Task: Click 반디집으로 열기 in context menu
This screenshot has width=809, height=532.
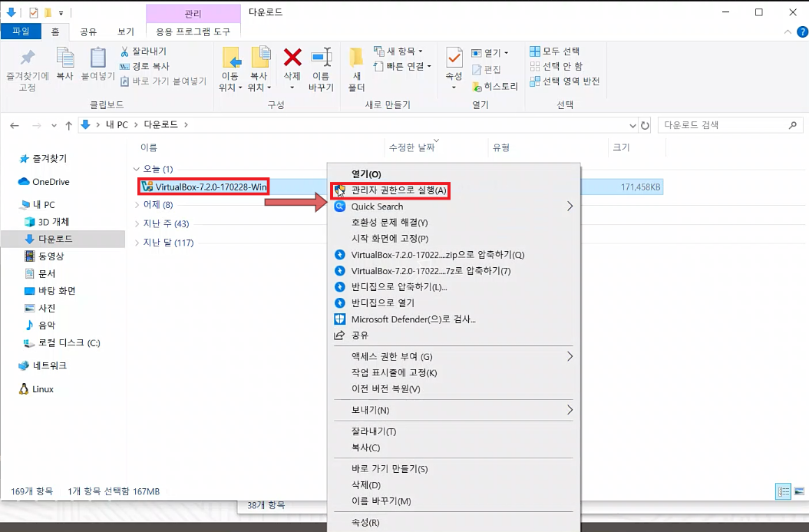Action: [382, 303]
